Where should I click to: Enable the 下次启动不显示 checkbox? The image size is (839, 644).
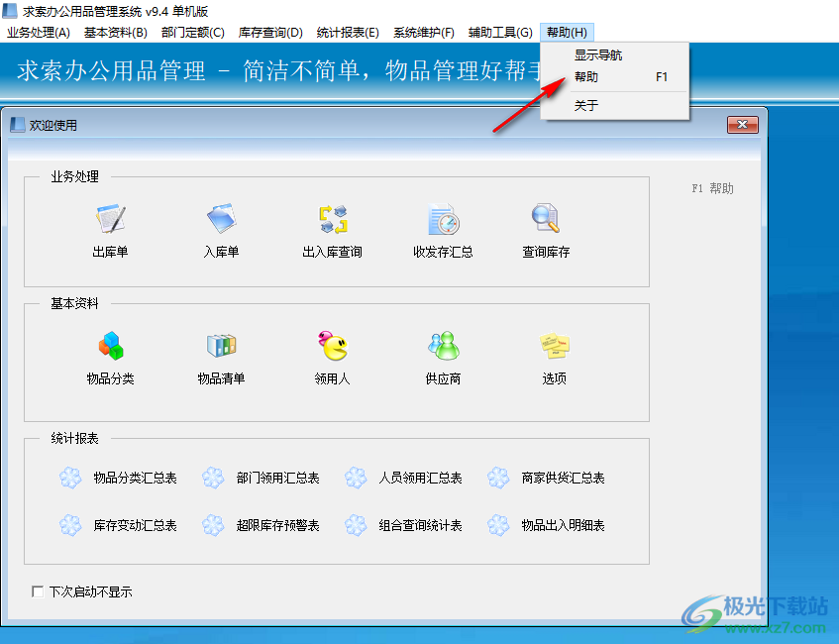tap(38, 591)
